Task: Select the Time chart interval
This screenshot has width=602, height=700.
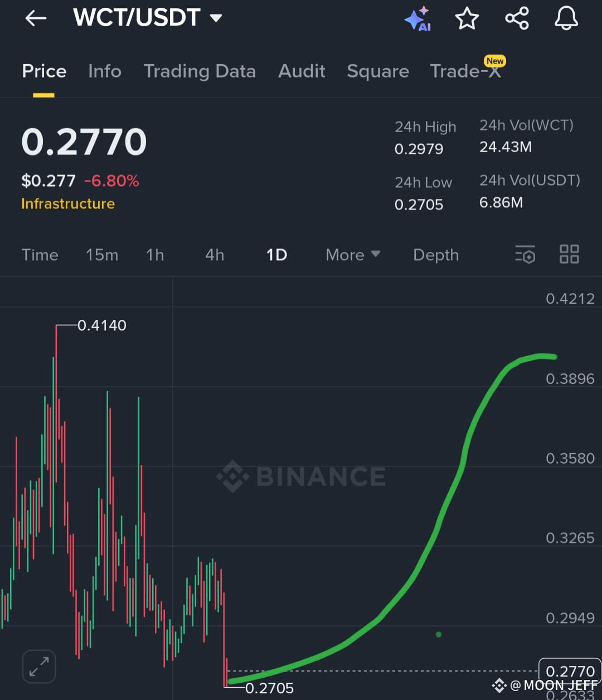Action: click(x=40, y=255)
